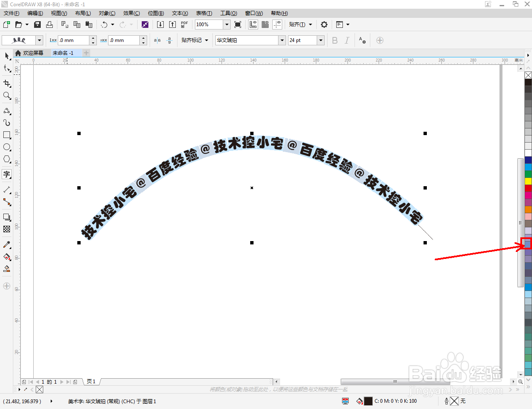Click the Open folder icon
This screenshot has width=532, height=409.
click(18, 25)
